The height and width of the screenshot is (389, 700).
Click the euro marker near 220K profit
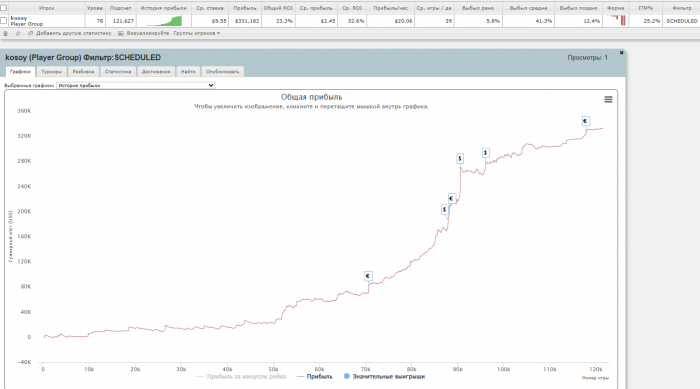pos(451,198)
